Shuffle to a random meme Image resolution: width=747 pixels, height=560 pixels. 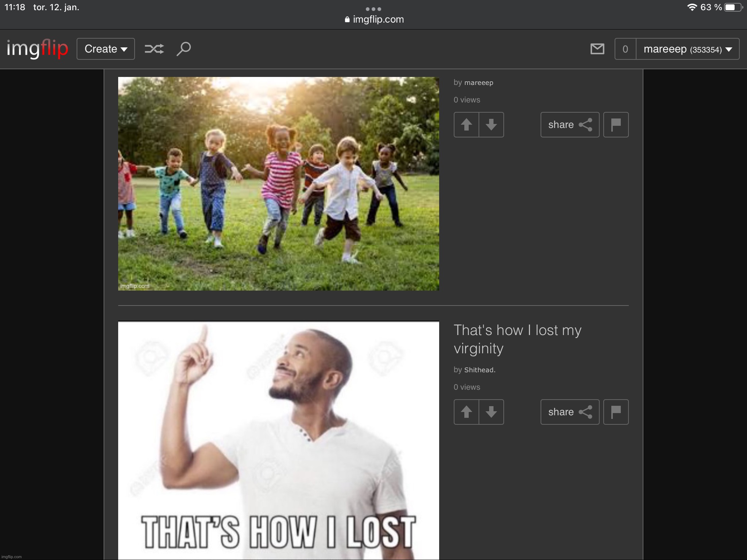155,48
